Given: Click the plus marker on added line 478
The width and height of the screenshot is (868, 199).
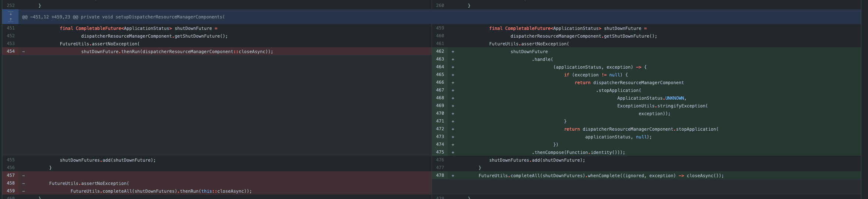Looking at the screenshot, I should (x=453, y=176).
